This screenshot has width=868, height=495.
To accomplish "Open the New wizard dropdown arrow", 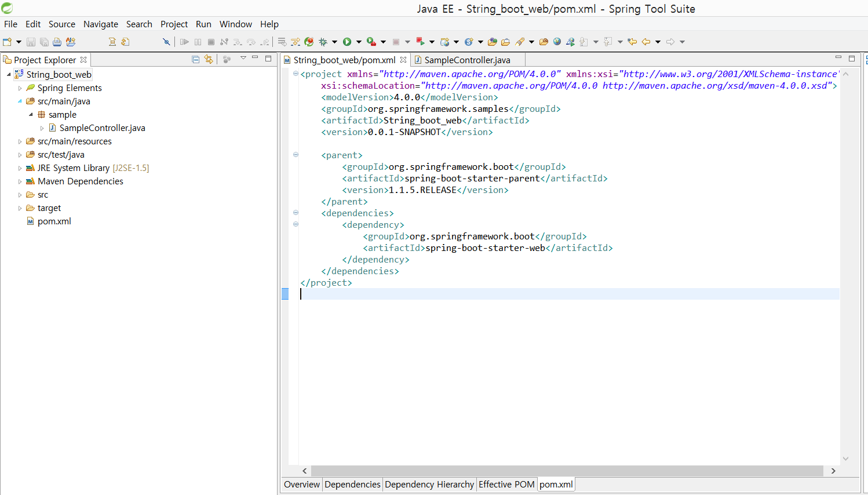I will coord(19,42).
